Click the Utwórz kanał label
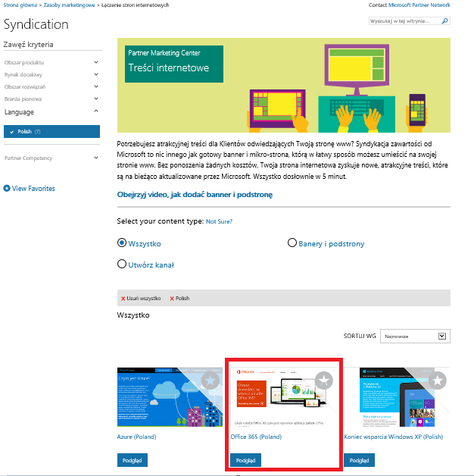Viewport: 474px width, 476px height. 151,265
